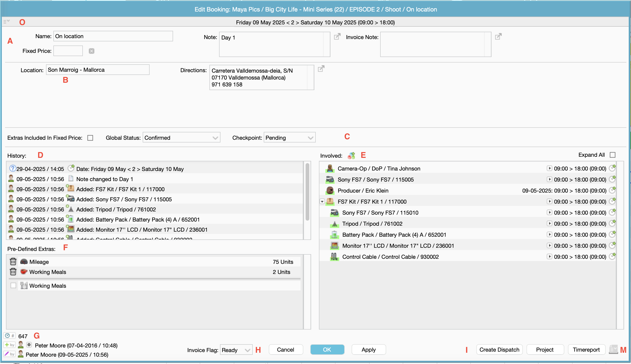Open the Directions pop-out editor icon
Viewport: 631px width, 364px height.
[321, 69]
